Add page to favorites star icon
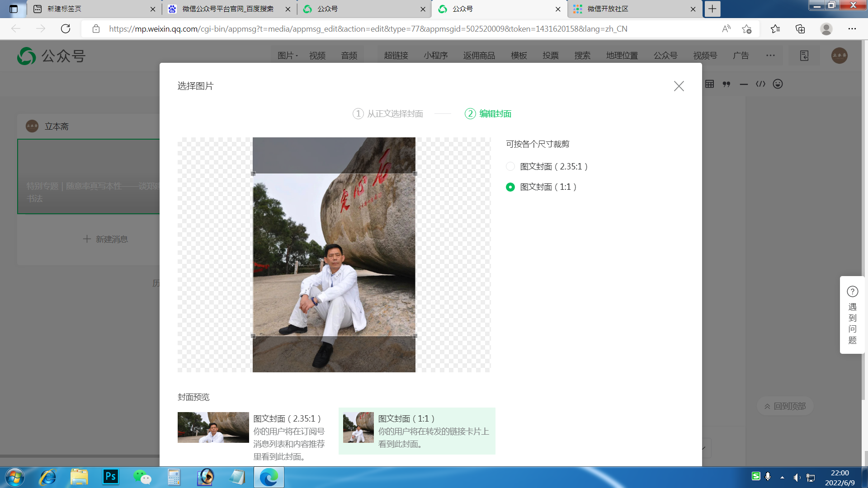The width and height of the screenshot is (868, 488). point(746,29)
